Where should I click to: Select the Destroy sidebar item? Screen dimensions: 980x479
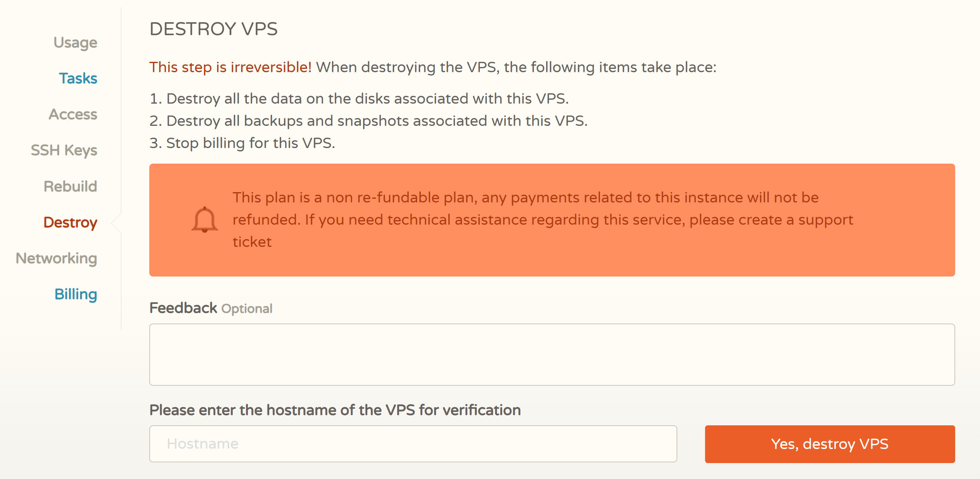[x=70, y=222]
